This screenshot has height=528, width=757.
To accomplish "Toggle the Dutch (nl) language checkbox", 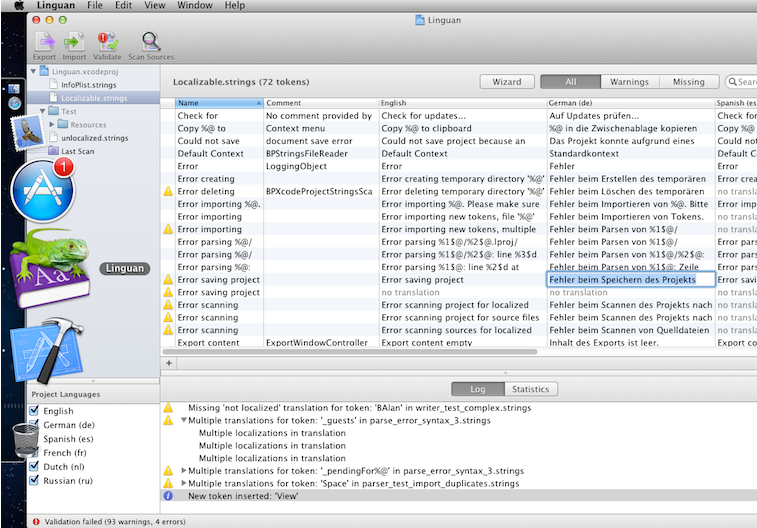I will [35, 466].
